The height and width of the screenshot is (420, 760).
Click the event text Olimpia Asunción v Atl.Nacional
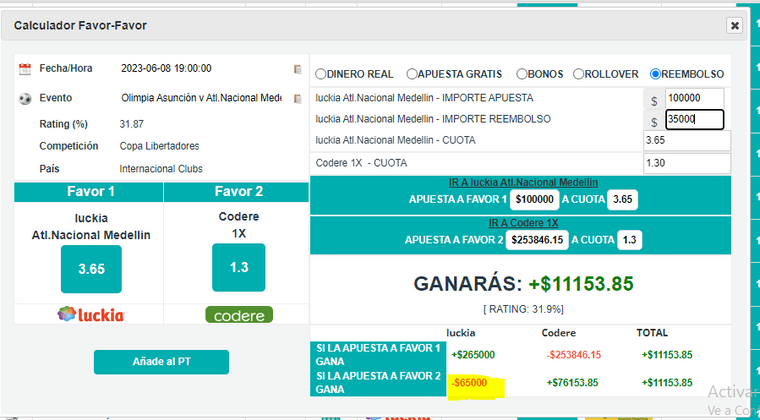(x=201, y=98)
